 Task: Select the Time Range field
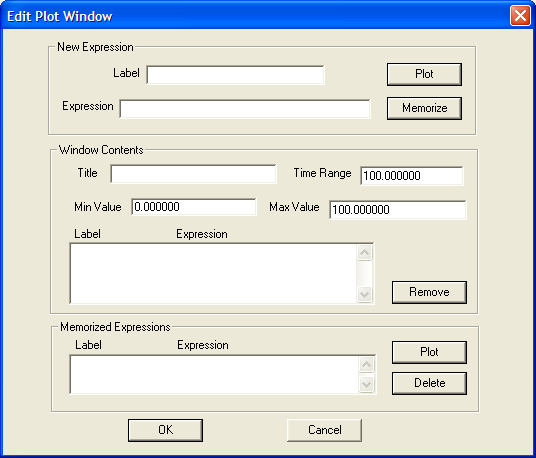point(412,176)
